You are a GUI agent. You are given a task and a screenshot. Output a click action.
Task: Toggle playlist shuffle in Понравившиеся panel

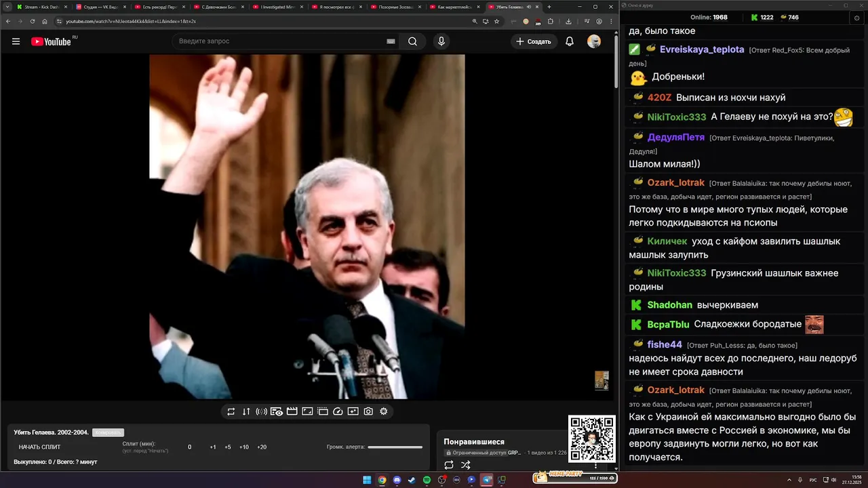coord(466,465)
